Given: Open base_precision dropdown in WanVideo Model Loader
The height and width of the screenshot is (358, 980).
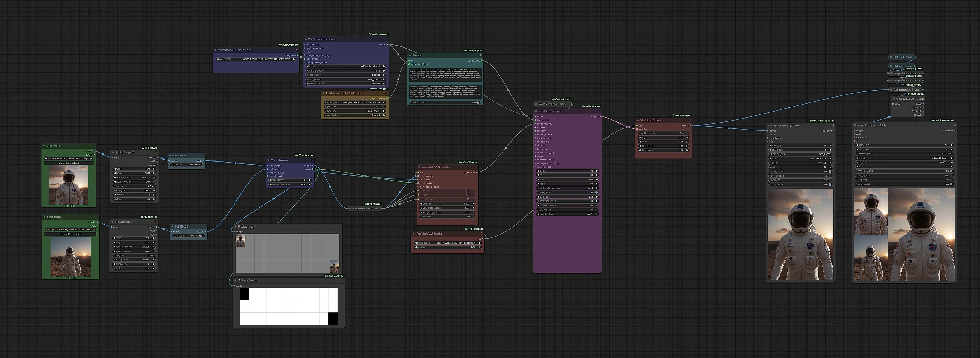Looking at the screenshot, I should pos(346,70).
